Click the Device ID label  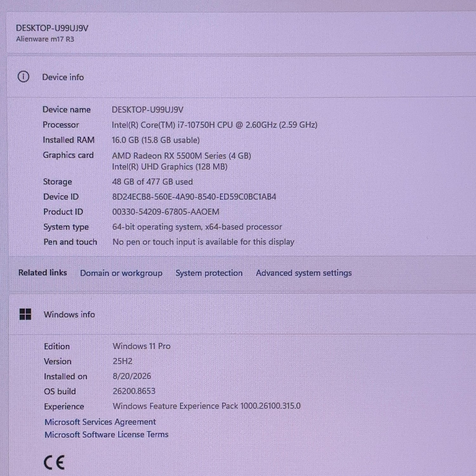click(61, 197)
